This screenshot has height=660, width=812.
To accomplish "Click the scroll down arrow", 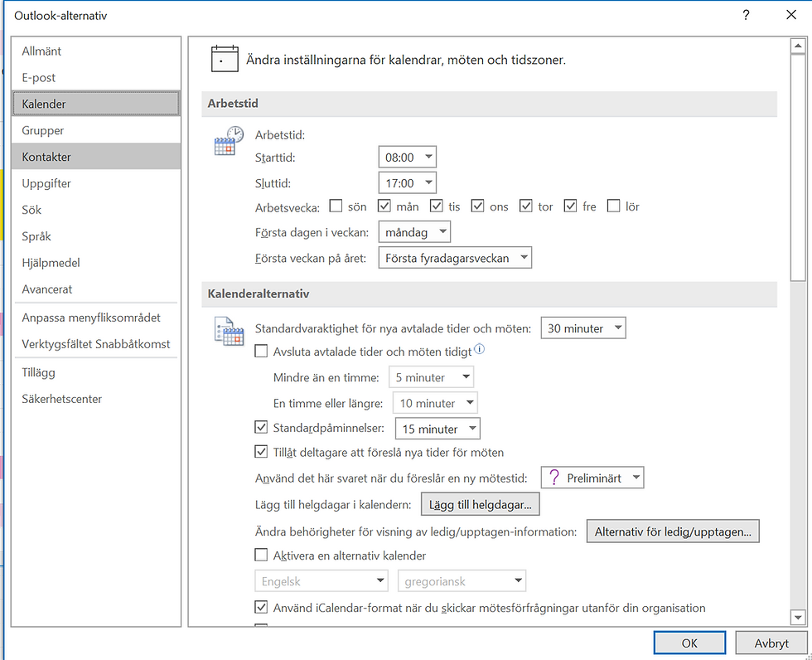I will pyautogui.click(x=797, y=617).
